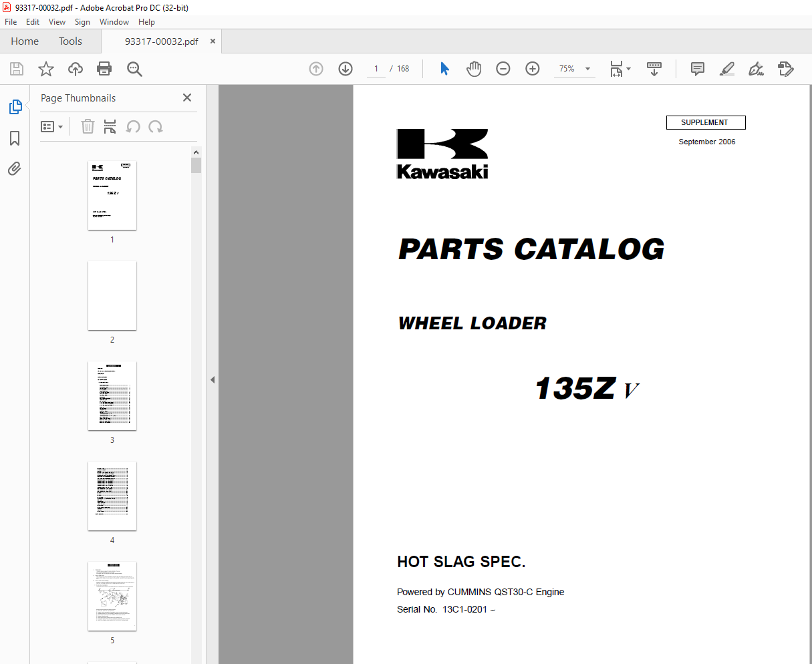This screenshot has width=812, height=664.
Task: Open the Window menu
Action: pyautogui.click(x=114, y=22)
